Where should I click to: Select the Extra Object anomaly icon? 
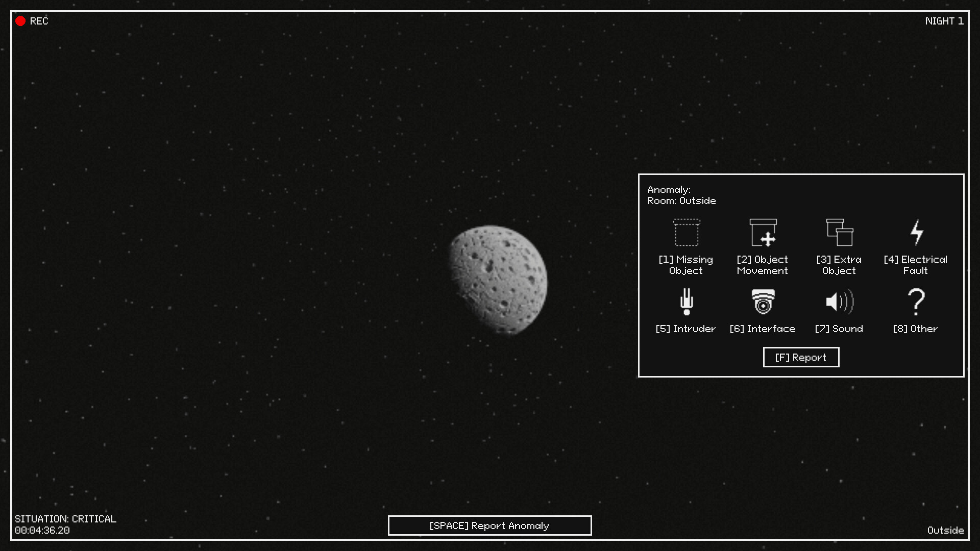[839, 233]
